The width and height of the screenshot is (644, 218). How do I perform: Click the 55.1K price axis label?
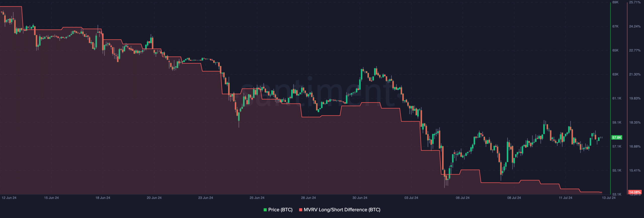[x=617, y=170]
